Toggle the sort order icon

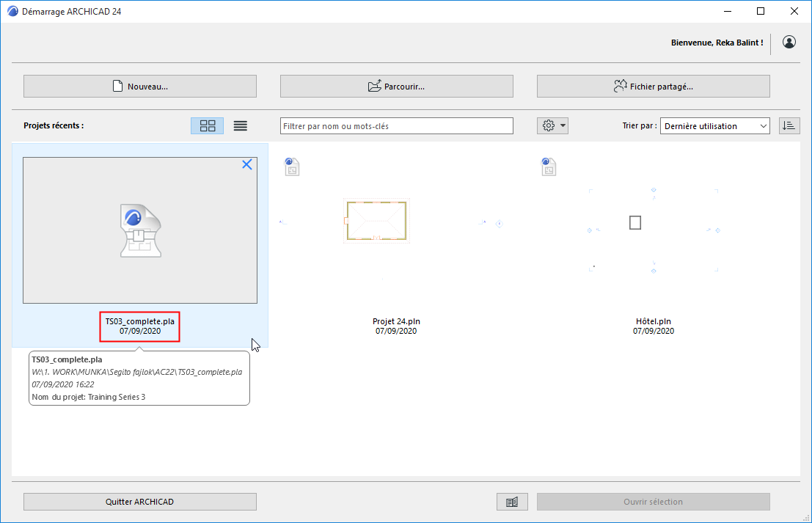(789, 126)
